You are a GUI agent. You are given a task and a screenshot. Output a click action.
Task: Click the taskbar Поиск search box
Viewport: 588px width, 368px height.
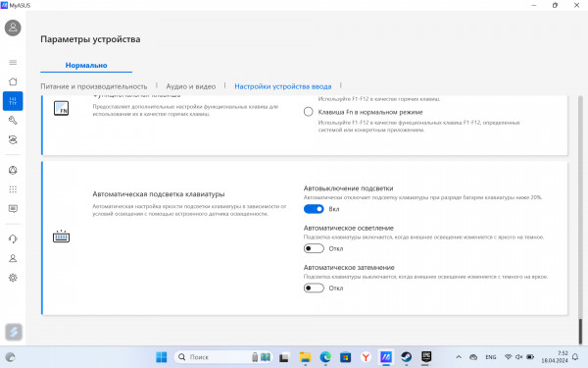(x=223, y=357)
